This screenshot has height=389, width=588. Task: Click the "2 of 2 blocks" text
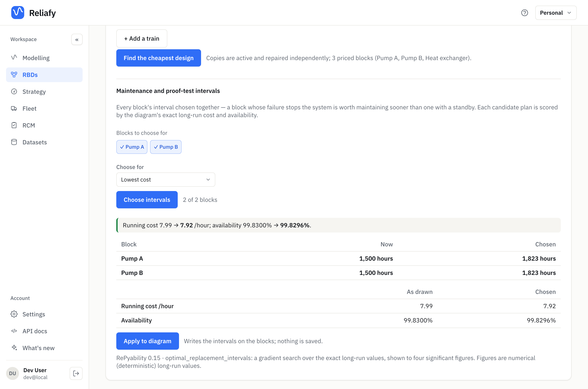point(200,200)
